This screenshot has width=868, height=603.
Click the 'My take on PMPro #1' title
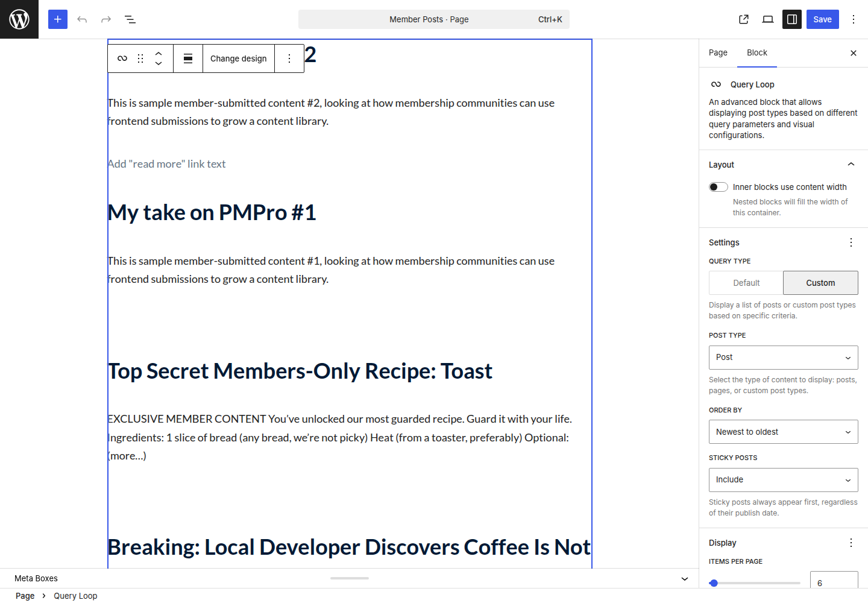coord(212,213)
